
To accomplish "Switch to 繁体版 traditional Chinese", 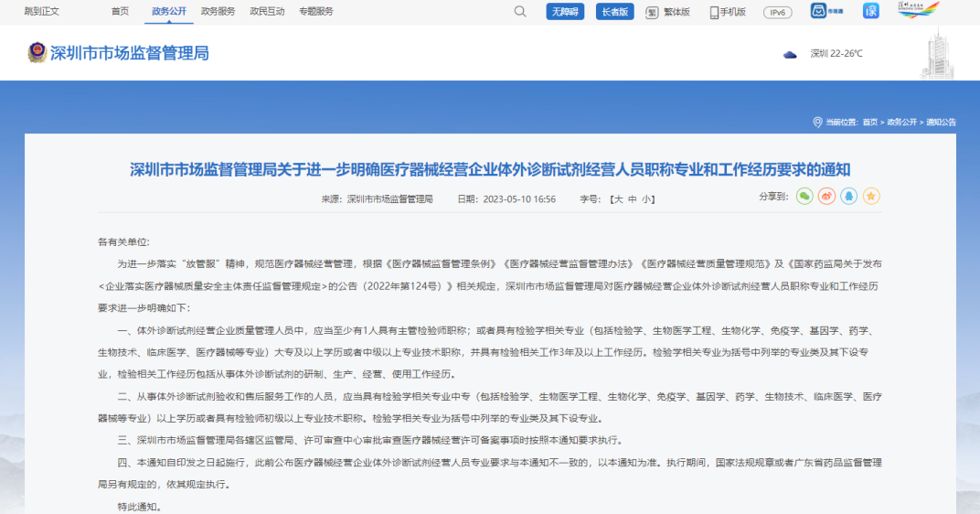I will tap(667, 12).
